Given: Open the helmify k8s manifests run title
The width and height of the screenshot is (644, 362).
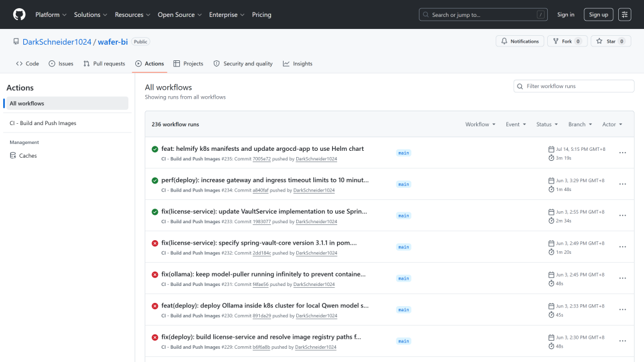Looking at the screenshot, I should pyautogui.click(x=262, y=148).
